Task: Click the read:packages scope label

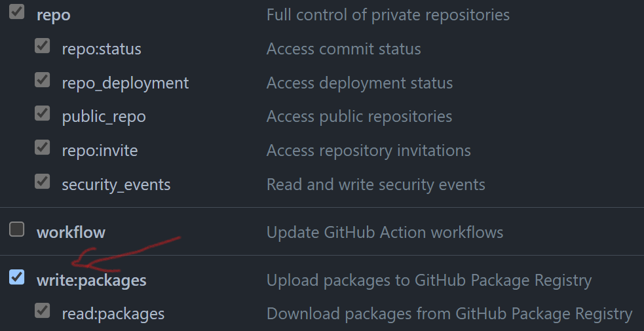Action: click(x=113, y=314)
